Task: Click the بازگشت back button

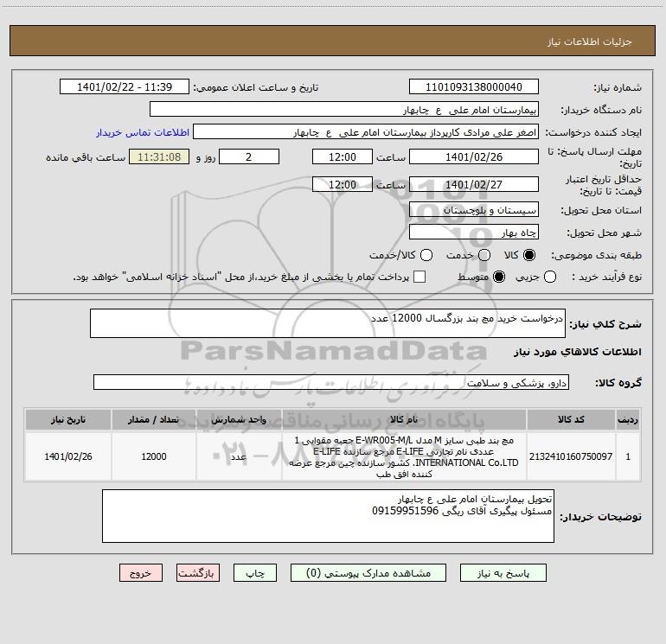Action: click(198, 573)
